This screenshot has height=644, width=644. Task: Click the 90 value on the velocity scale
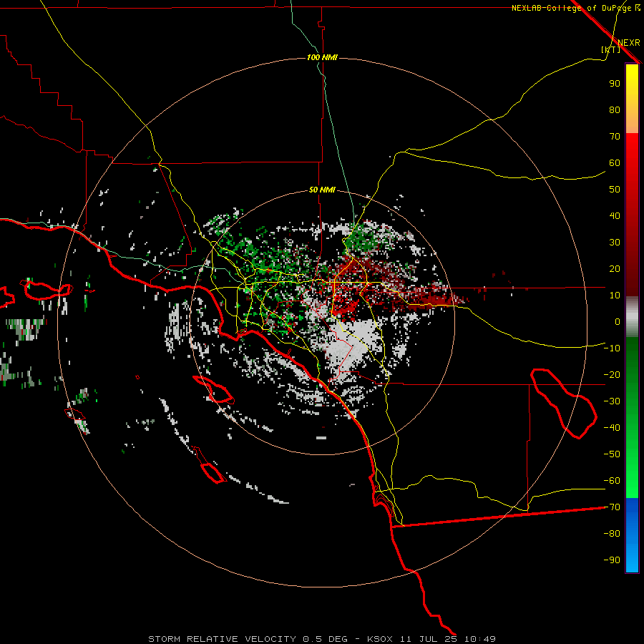click(x=615, y=84)
